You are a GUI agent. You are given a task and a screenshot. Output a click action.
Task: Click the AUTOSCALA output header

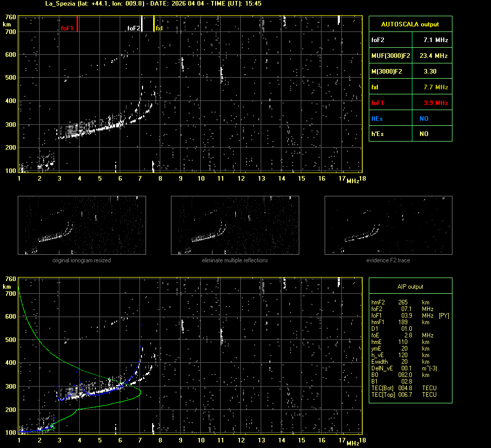pyautogui.click(x=410, y=24)
